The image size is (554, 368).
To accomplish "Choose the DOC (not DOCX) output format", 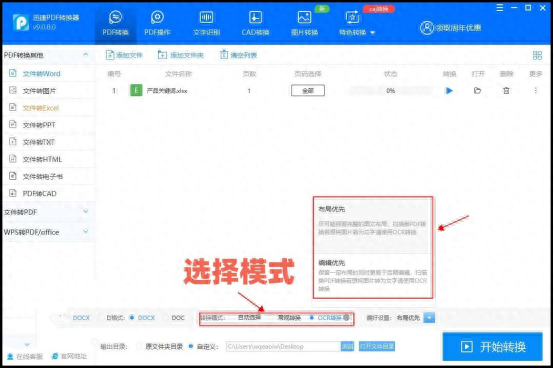I will coord(173,318).
